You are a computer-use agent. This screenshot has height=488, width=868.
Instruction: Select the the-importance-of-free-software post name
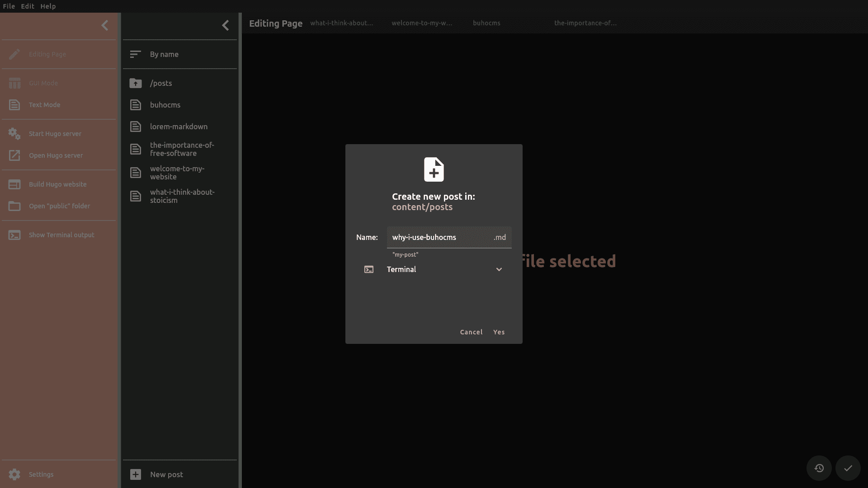[x=182, y=149]
